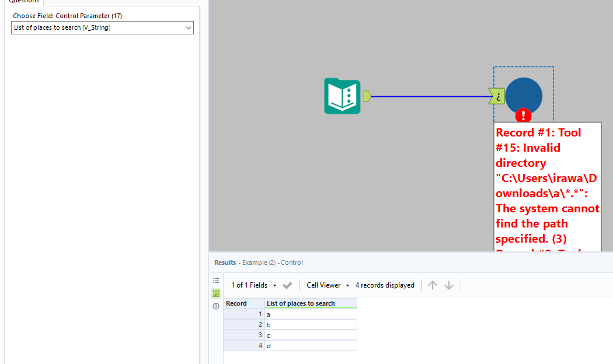
Task: Open the messages list view in Results sidebar
Action: click(216, 280)
